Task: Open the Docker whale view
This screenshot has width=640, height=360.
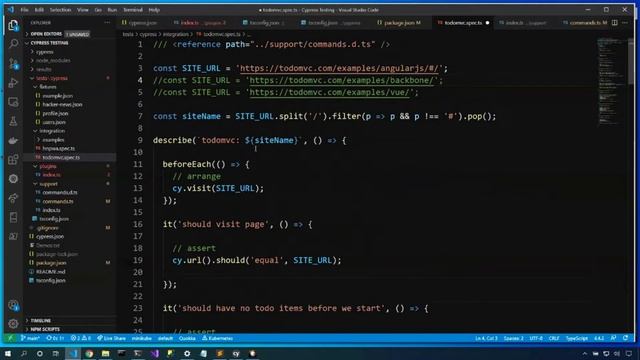Action: (13, 140)
